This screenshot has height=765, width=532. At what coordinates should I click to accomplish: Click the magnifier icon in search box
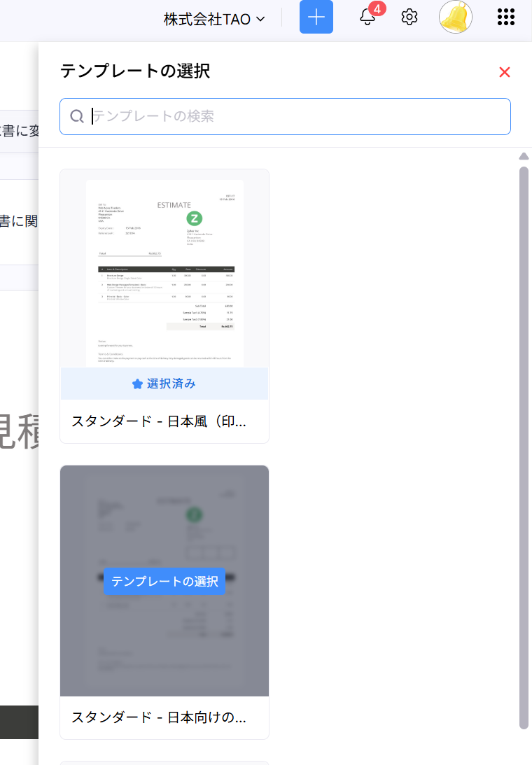pos(77,116)
